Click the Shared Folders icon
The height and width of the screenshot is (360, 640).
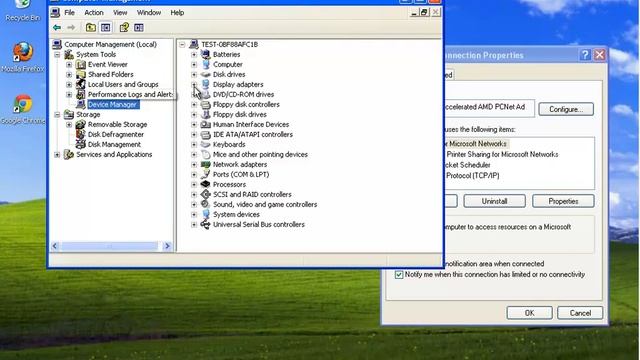coord(81,74)
